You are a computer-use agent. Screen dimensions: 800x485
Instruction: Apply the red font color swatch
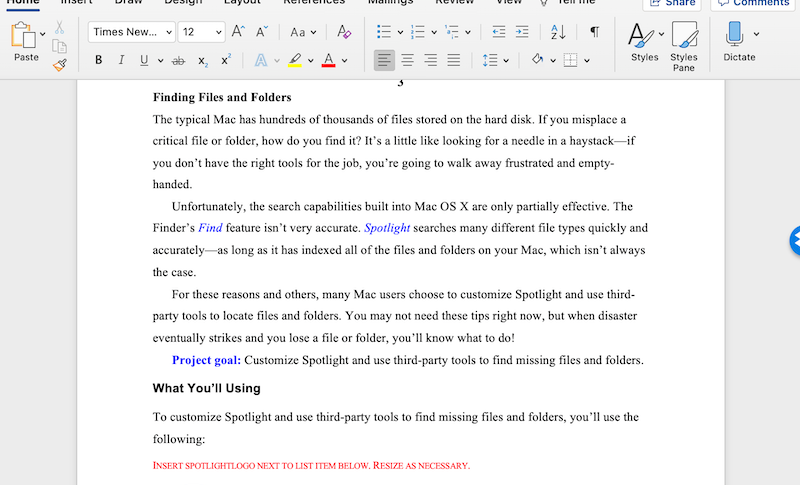pos(328,60)
